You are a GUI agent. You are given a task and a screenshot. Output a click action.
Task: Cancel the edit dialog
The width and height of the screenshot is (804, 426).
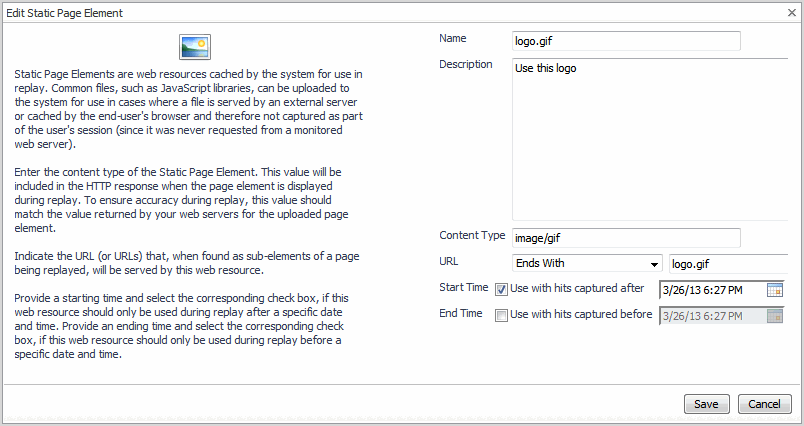click(765, 404)
